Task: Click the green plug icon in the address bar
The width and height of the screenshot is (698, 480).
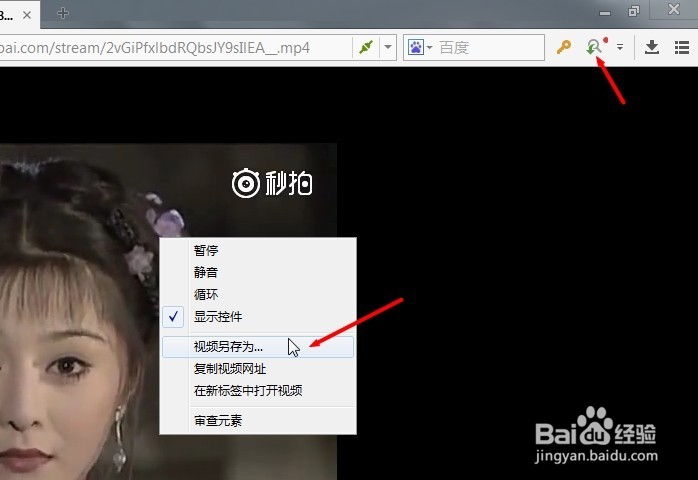Action: click(x=366, y=47)
